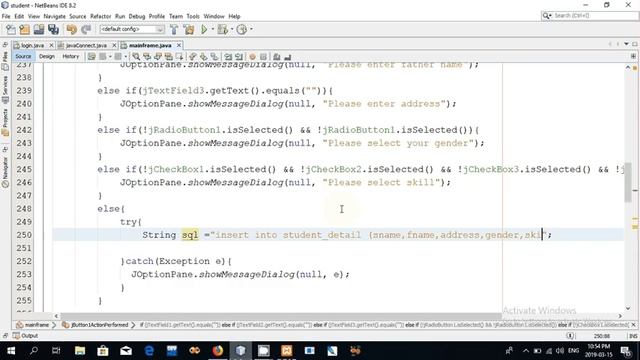The image size is (640, 360).
Task: Open the Refactor menu
Action: [x=100, y=16]
